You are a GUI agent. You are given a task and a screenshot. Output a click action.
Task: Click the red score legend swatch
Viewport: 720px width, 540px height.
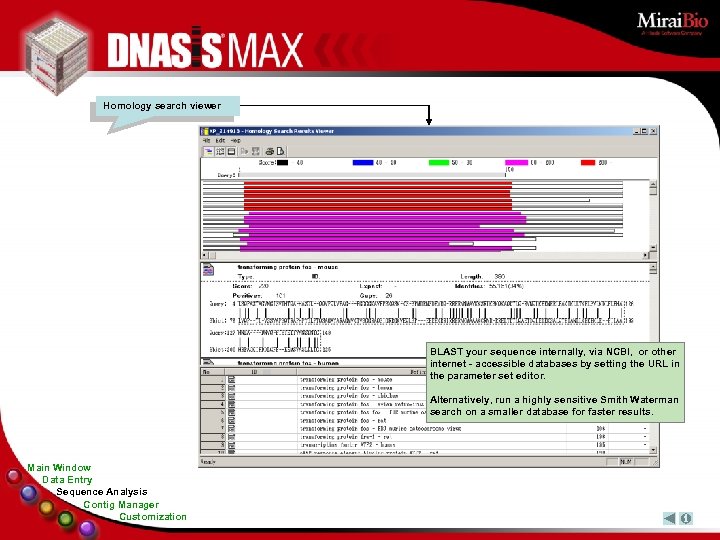pyautogui.click(x=588, y=163)
